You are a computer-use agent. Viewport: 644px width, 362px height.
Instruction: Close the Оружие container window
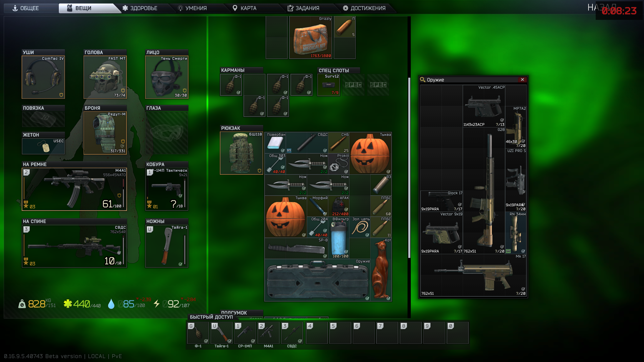click(x=522, y=80)
